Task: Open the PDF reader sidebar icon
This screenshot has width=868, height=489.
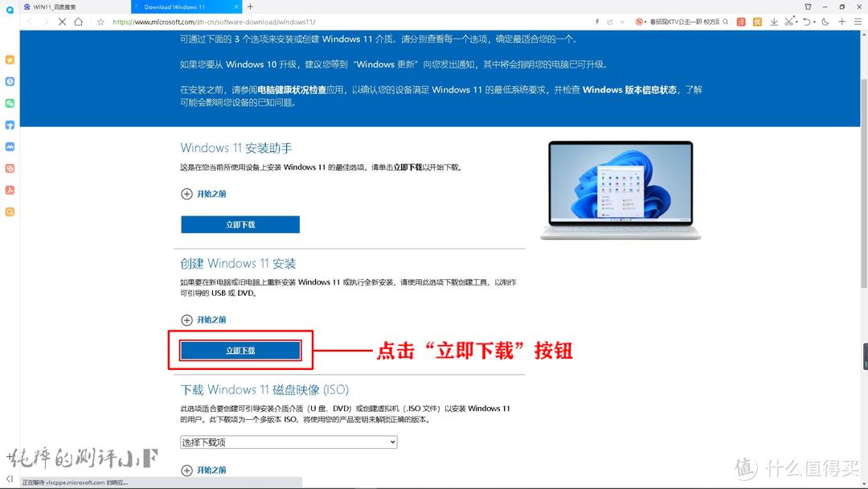Action: tap(10, 190)
